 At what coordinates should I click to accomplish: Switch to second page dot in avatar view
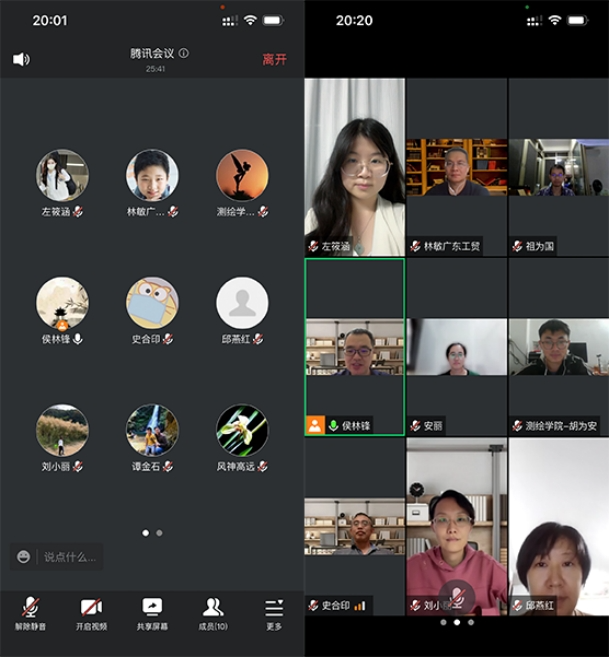pyautogui.click(x=159, y=533)
